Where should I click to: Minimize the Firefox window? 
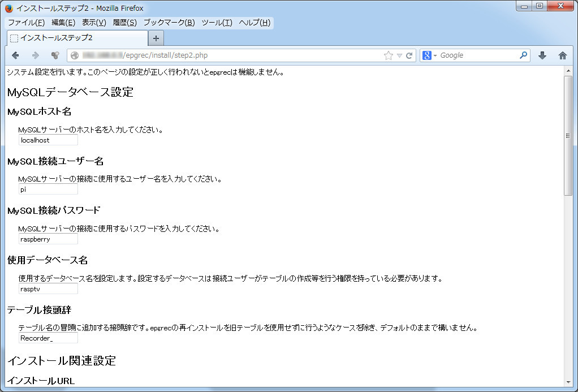pyautogui.click(x=524, y=6)
